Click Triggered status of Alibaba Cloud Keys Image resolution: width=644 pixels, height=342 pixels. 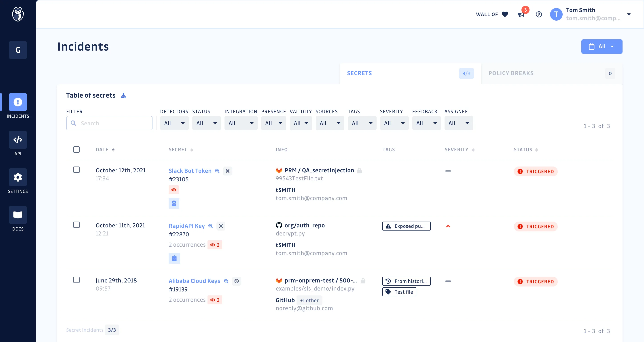pyautogui.click(x=536, y=281)
